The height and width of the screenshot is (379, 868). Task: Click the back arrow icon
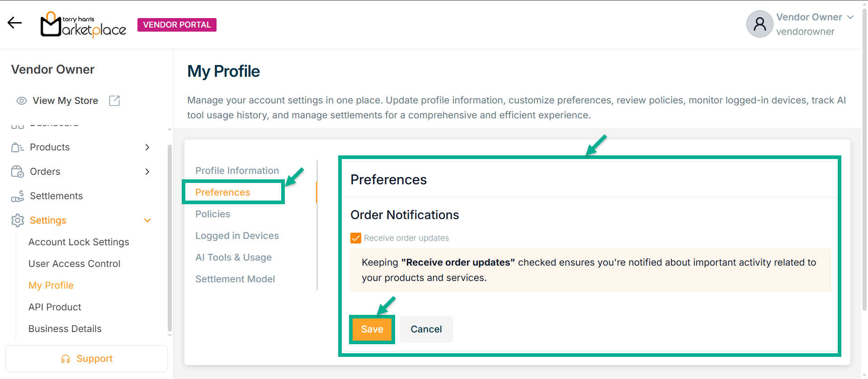point(14,23)
